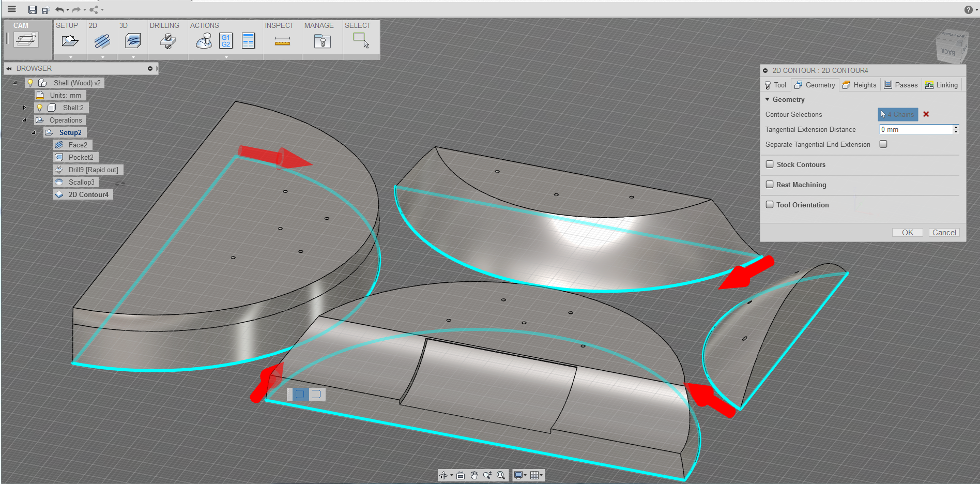Click the Select window icon
Screen dimensions: 980x484
(x=361, y=40)
